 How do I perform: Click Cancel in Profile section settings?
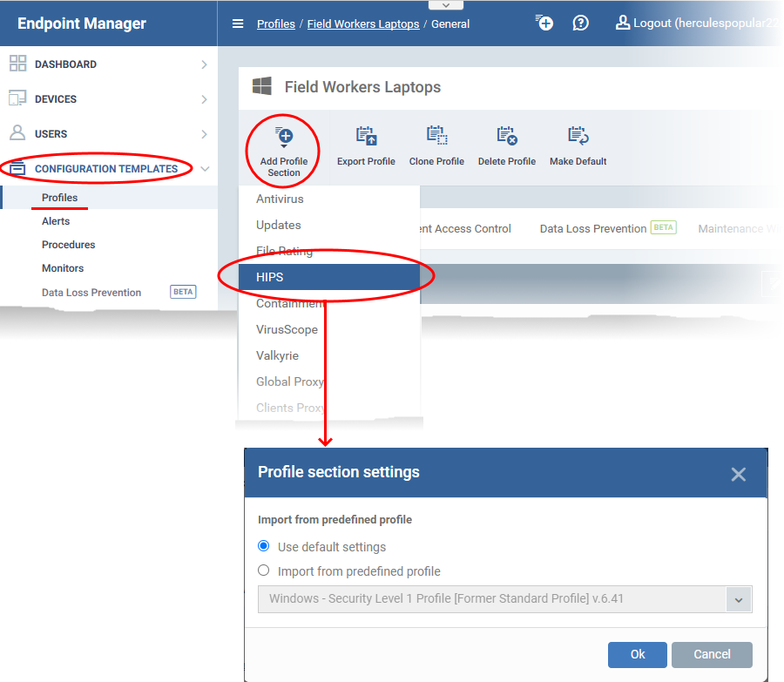(712, 654)
